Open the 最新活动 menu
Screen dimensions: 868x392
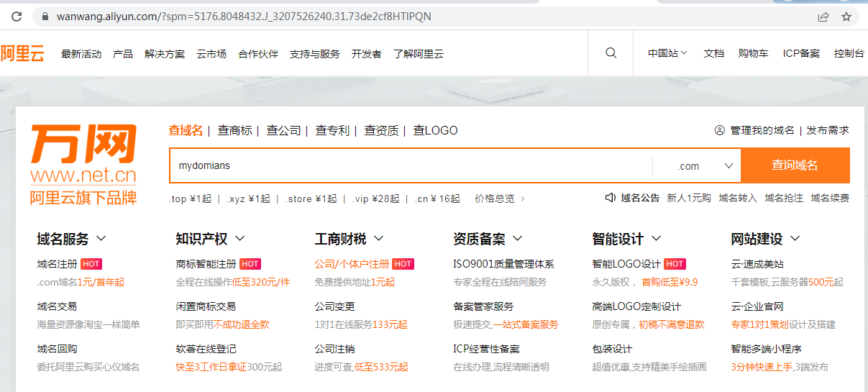(81, 54)
